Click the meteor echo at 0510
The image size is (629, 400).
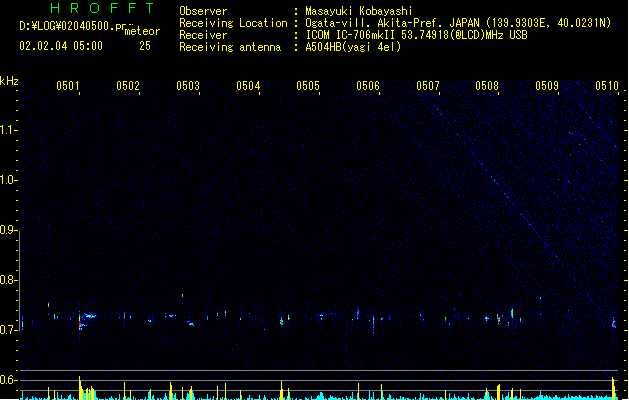coord(614,323)
